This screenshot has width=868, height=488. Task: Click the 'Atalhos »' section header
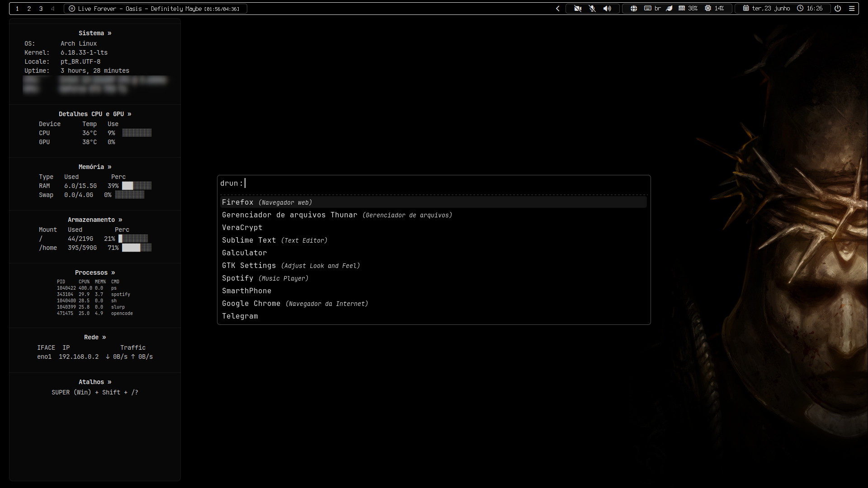[x=95, y=382]
